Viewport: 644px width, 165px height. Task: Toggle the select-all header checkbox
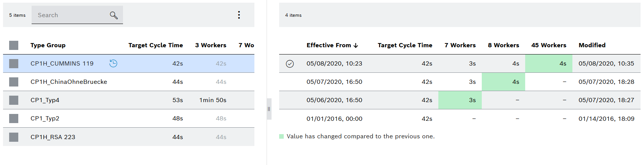coord(14,45)
